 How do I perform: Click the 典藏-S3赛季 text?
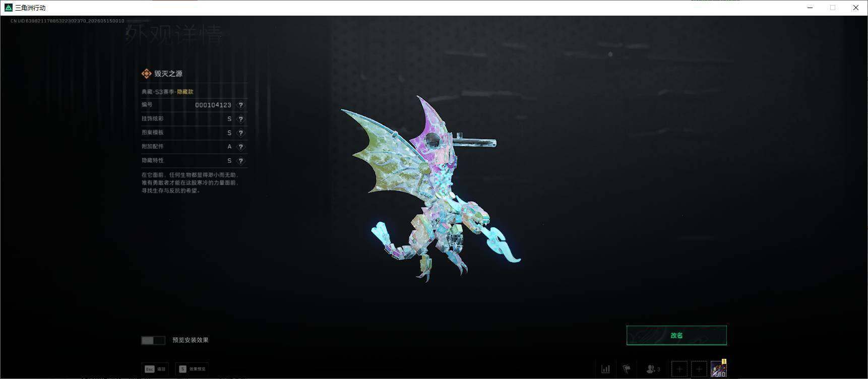(157, 92)
